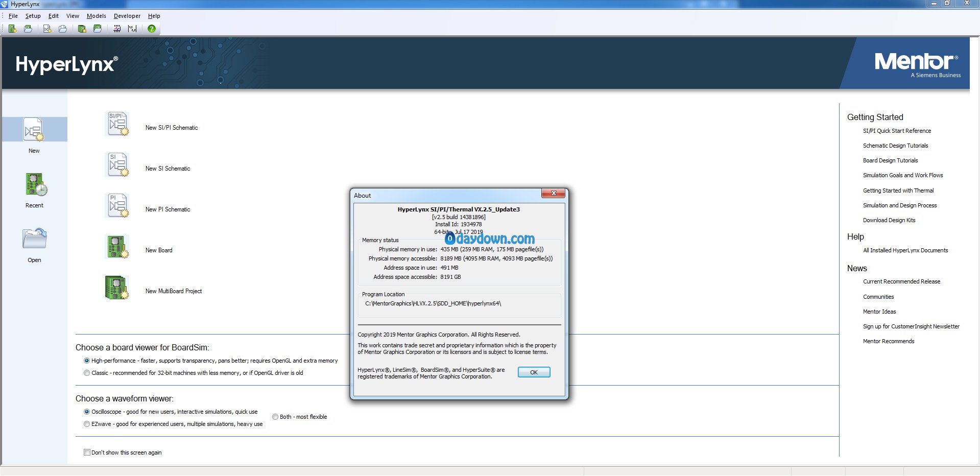The height and width of the screenshot is (476, 980).
Task: Open Board Design Tutorials link
Action: [x=890, y=160]
